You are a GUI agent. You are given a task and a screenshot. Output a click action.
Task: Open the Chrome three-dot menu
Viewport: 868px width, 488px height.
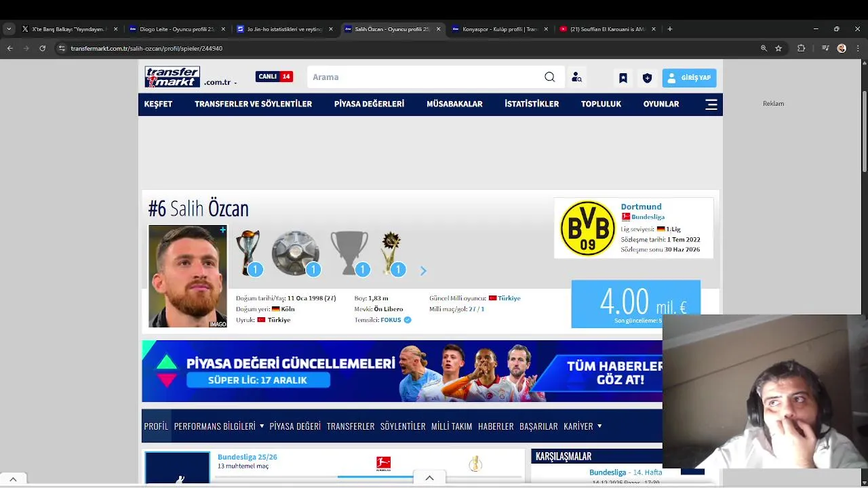point(858,48)
